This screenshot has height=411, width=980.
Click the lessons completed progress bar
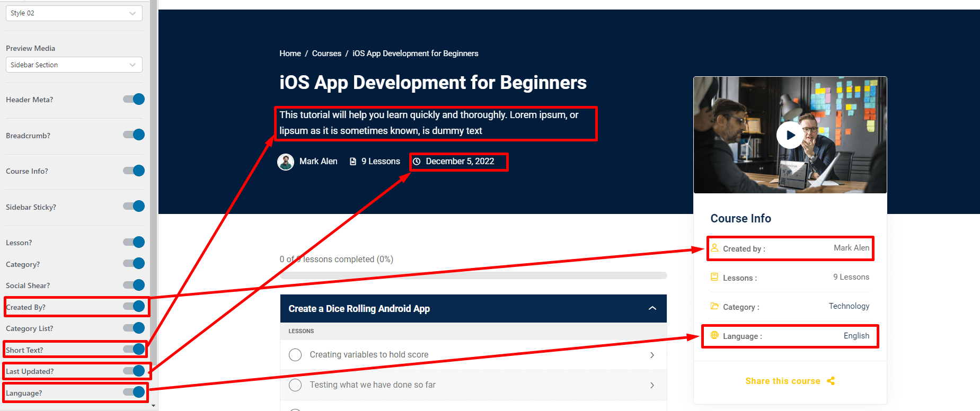coord(473,275)
